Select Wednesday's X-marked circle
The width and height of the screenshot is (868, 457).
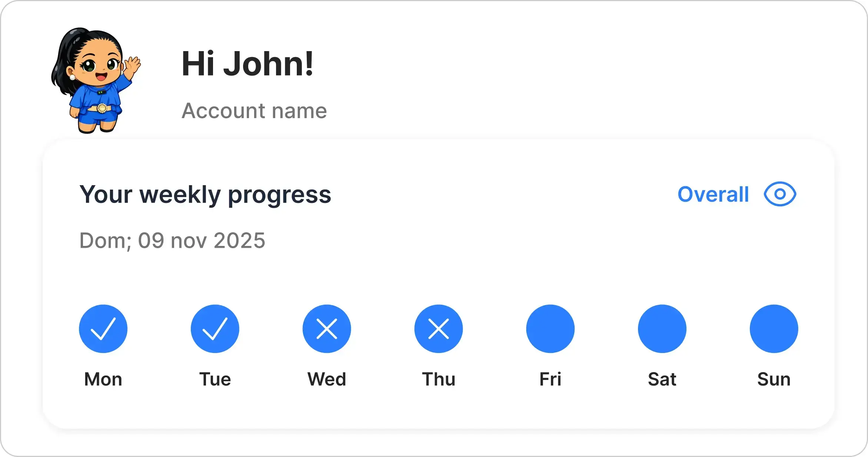pyautogui.click(x=327, y=329)
